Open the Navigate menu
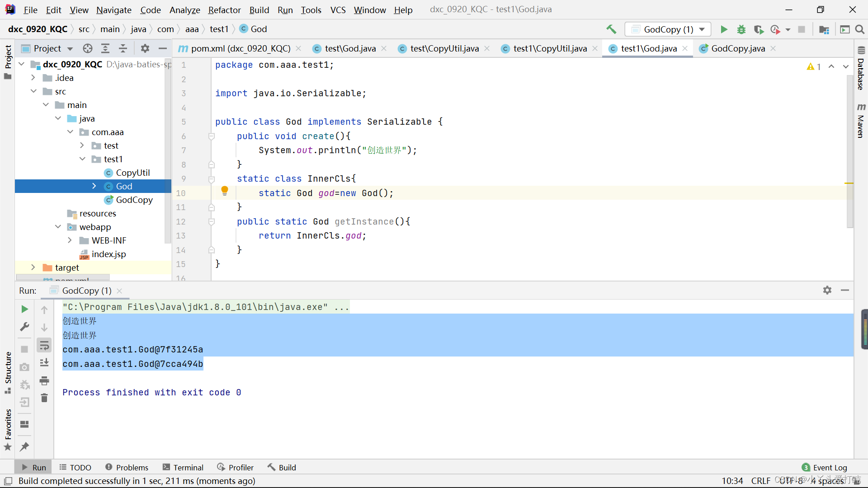This screenshot has height=488, width=868. coord(114,10)
